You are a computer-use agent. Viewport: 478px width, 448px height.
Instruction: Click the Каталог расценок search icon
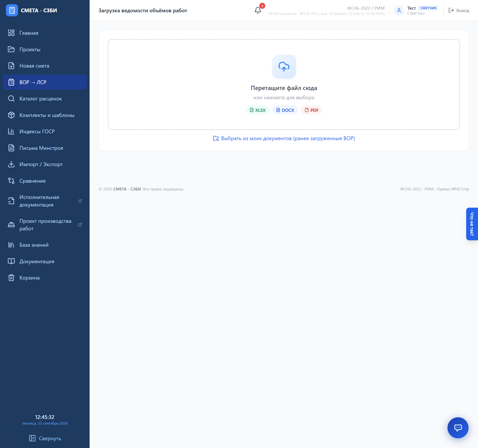point(11,99)
